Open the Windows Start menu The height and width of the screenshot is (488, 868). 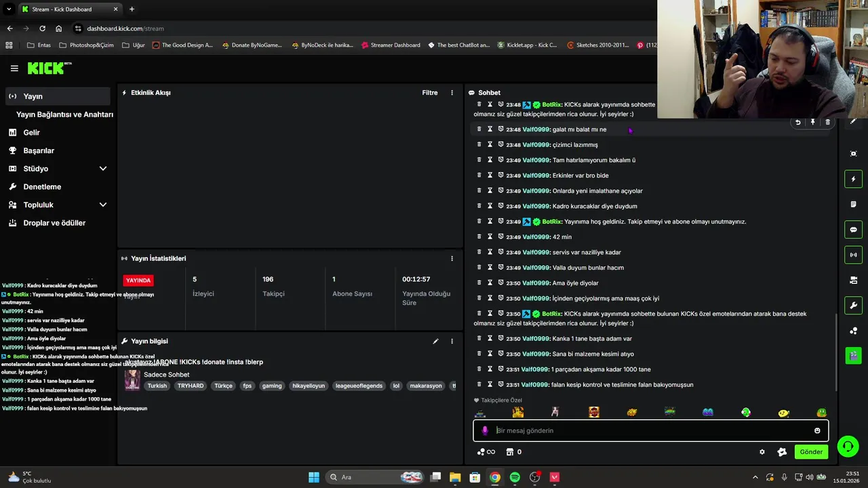click(314, 477)
